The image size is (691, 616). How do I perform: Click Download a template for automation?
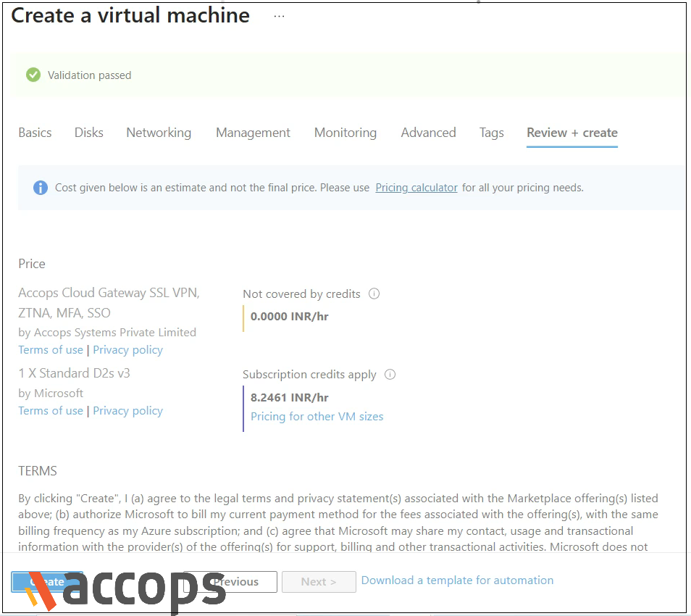pos(458,580)
